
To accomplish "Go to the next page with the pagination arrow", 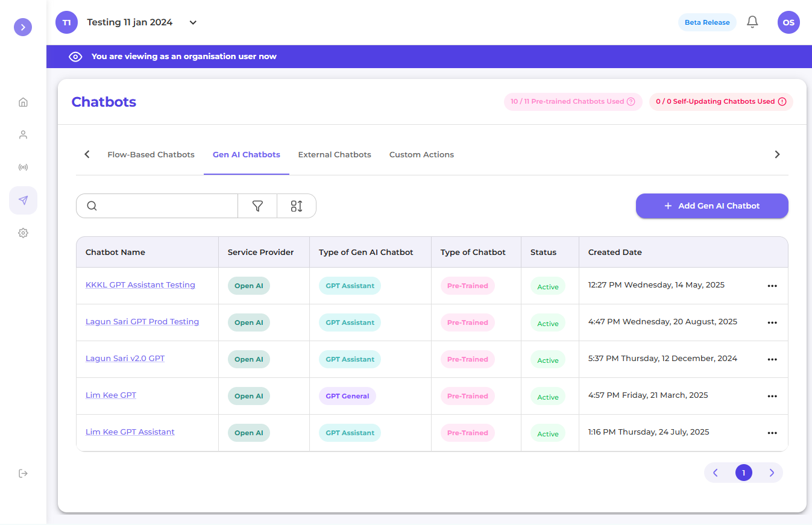I will (x=772, y=473).
